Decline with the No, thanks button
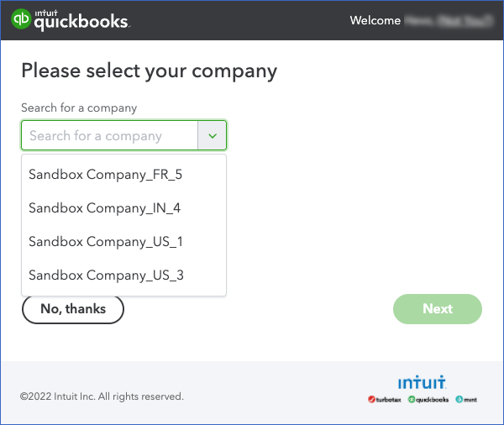 coord(73,309)
